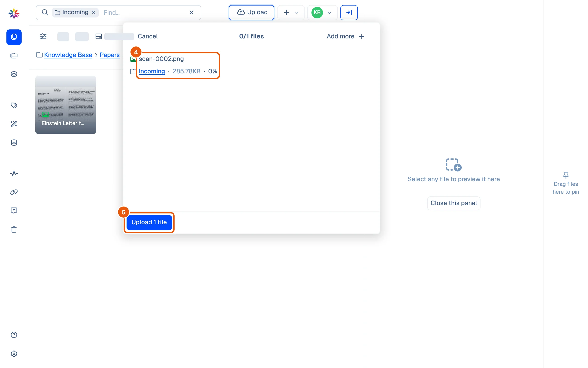The height and width of the screenshot is (368, 588).
Task: Click Close this panel
Action: point(454,203)
